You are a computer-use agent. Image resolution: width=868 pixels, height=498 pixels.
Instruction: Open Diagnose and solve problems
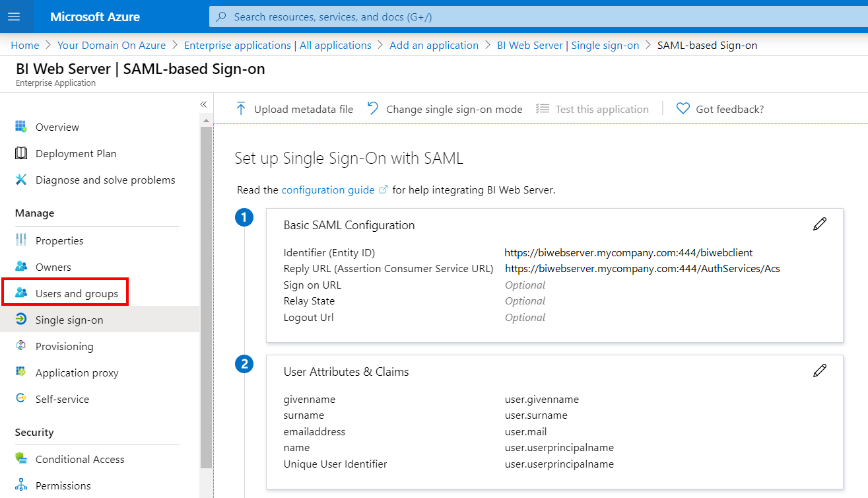(105, 180)
